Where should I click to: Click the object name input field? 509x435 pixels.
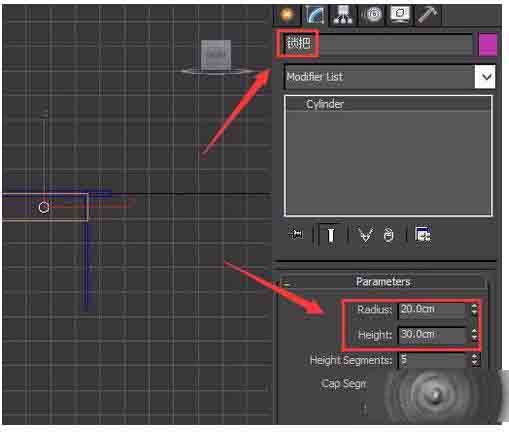coord(378,44)
